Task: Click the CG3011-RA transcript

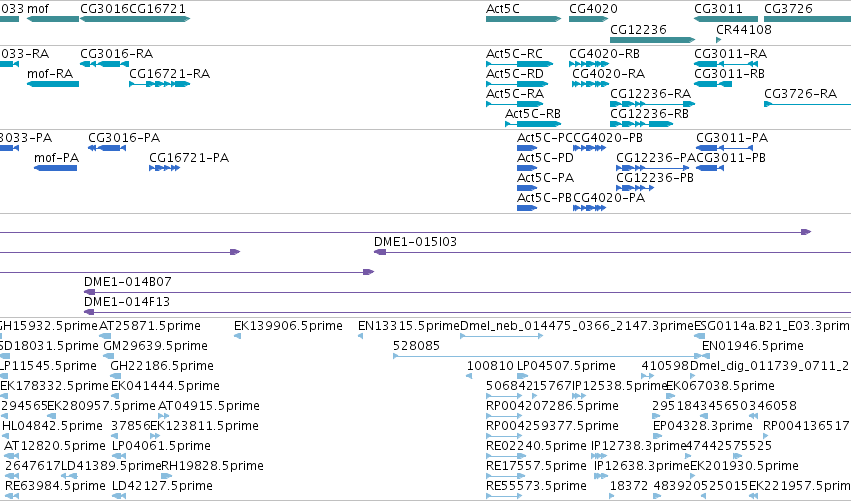Action: coord(726,64)
